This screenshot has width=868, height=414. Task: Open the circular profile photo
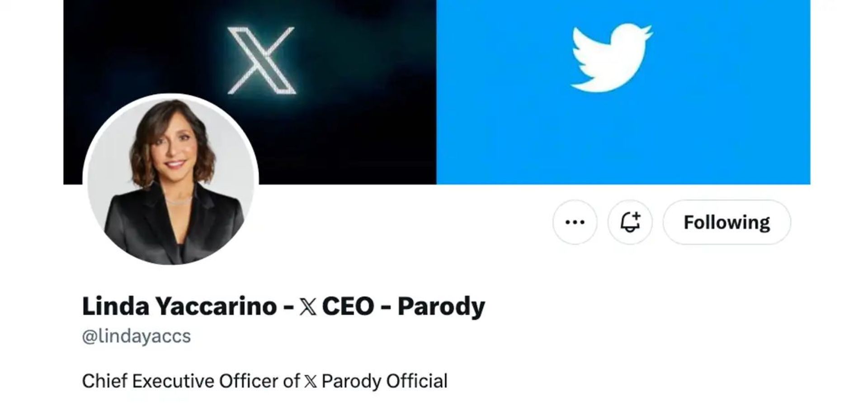(171, 179)
